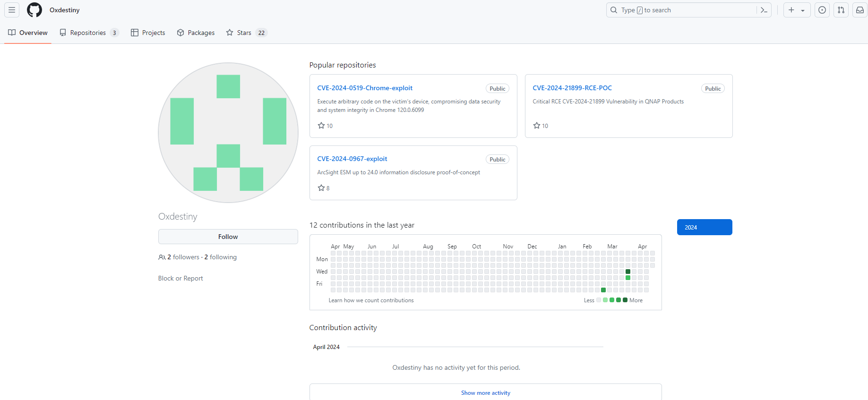
Task: Switch to the Repositories tab
Action: point(88,33)
